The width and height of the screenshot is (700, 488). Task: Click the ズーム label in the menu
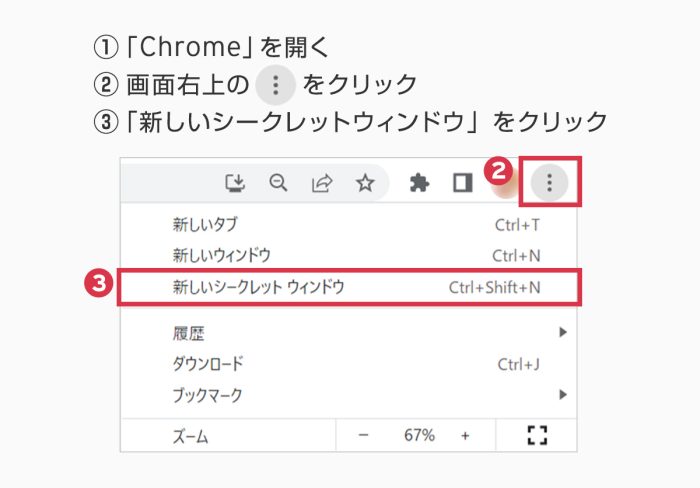190,436
